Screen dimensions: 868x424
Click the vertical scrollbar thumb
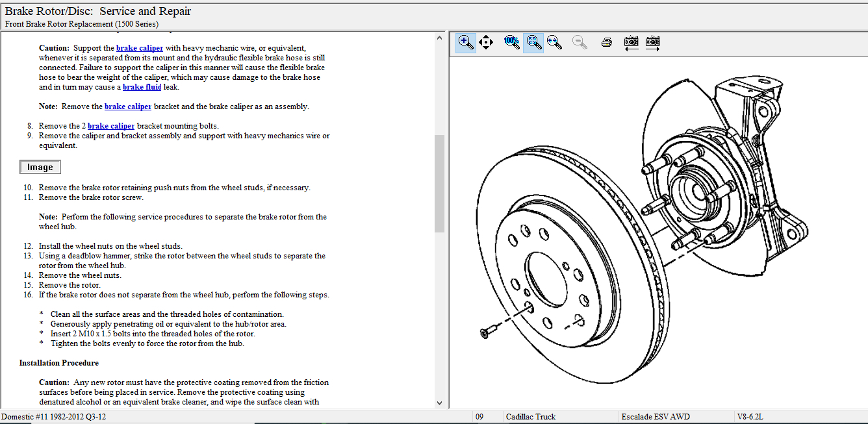tap(439, 183)
